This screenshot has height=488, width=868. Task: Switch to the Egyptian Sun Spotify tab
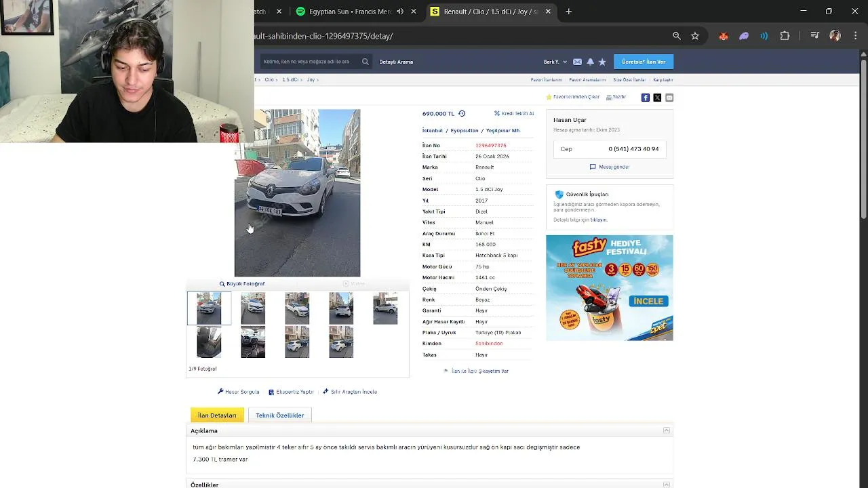pyautogui.click(x=350, y=12)
